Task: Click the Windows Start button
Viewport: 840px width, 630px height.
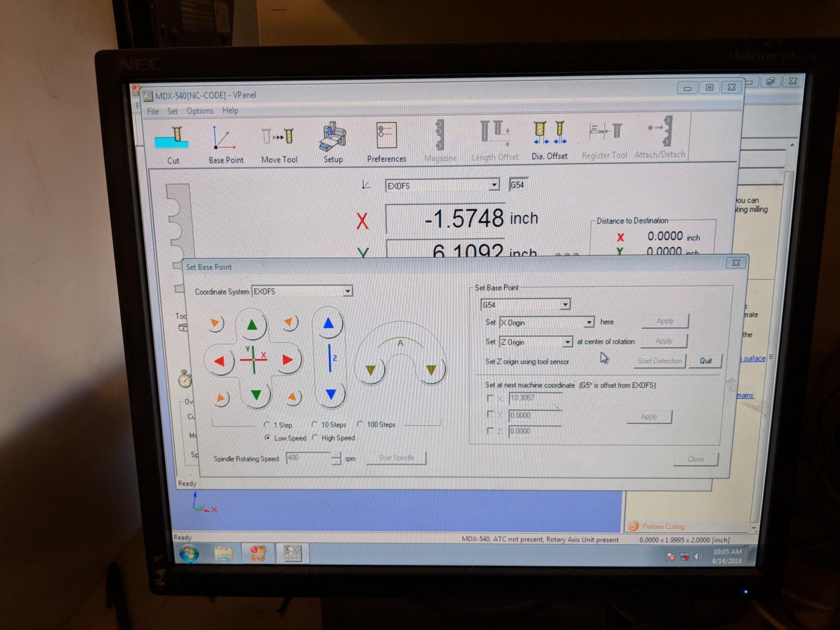Action: click(189, 554)
